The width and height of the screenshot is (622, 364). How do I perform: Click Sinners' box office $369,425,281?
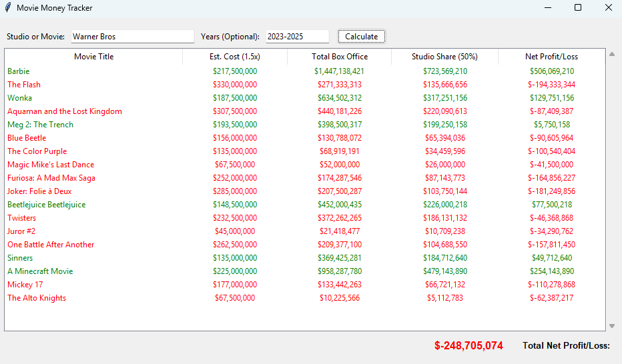pyautogui.click(x=340, y=258)
